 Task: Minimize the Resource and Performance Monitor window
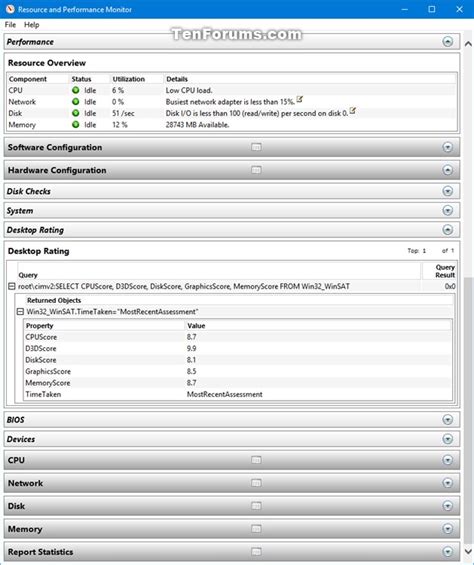click(x=405, y=9)
